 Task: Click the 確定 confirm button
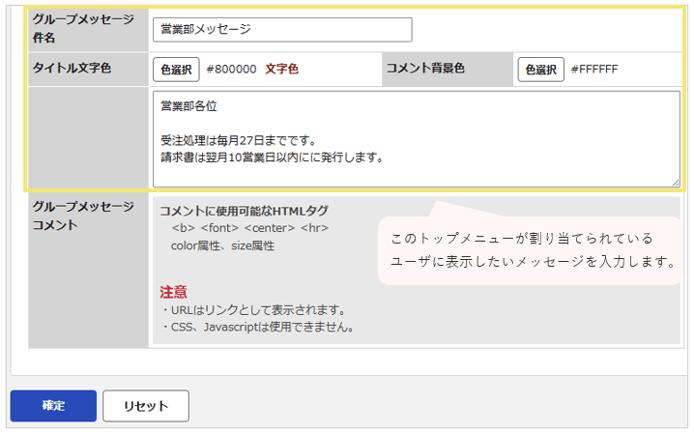click(x=54, y=405)
